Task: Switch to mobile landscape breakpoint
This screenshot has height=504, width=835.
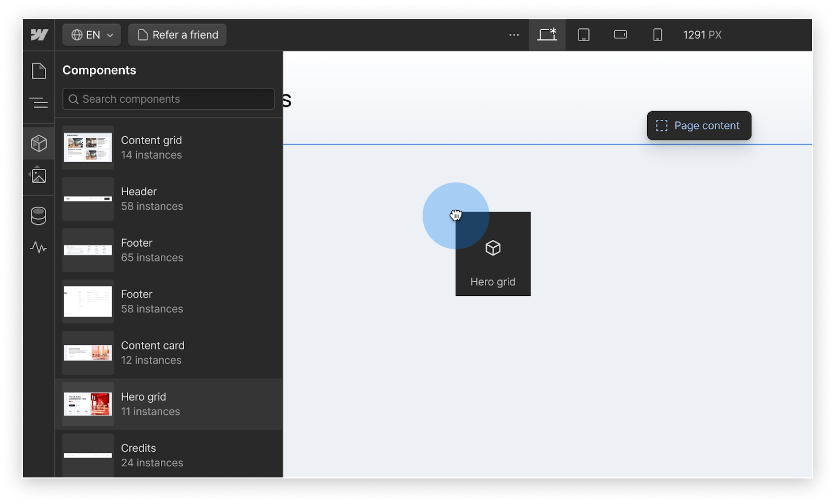Action: (621, 35)
